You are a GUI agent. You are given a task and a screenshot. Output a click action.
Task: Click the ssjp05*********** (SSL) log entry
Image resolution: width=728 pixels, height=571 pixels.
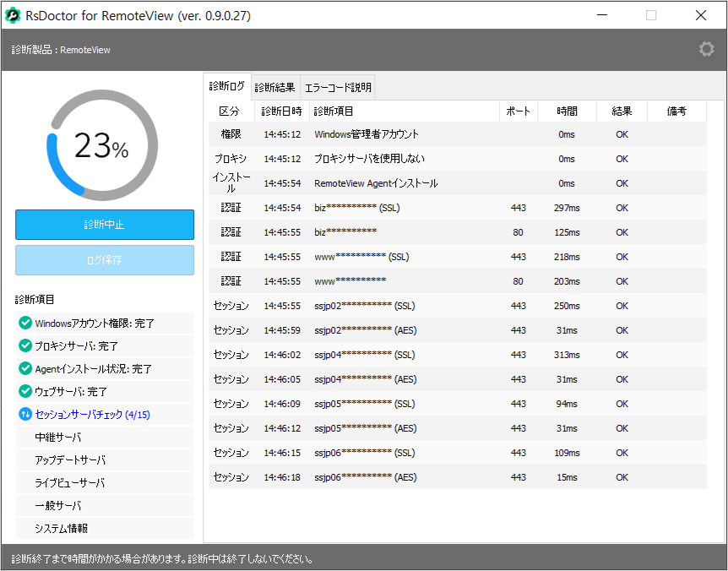point(457,404)
